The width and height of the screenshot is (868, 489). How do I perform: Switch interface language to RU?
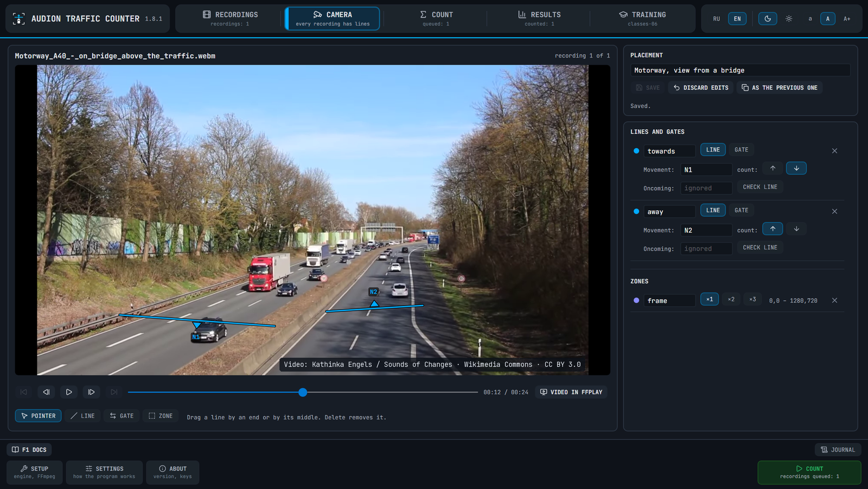[x=717, y=18]
